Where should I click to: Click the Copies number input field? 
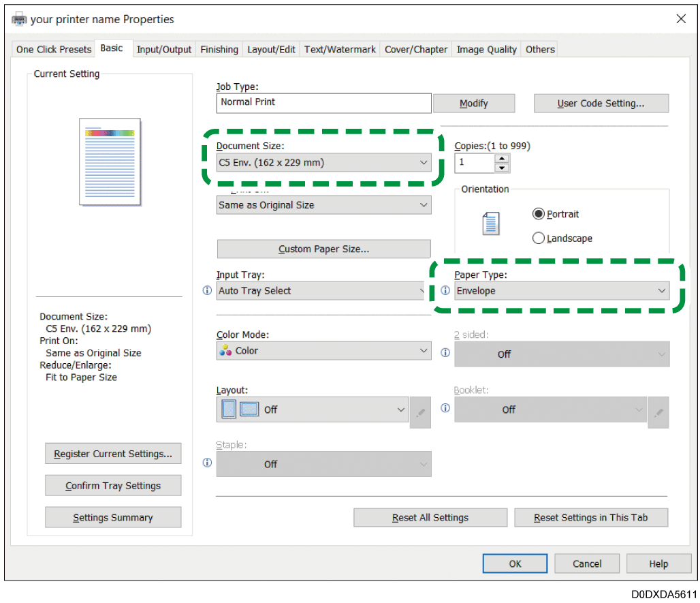[x=474, y=163]
